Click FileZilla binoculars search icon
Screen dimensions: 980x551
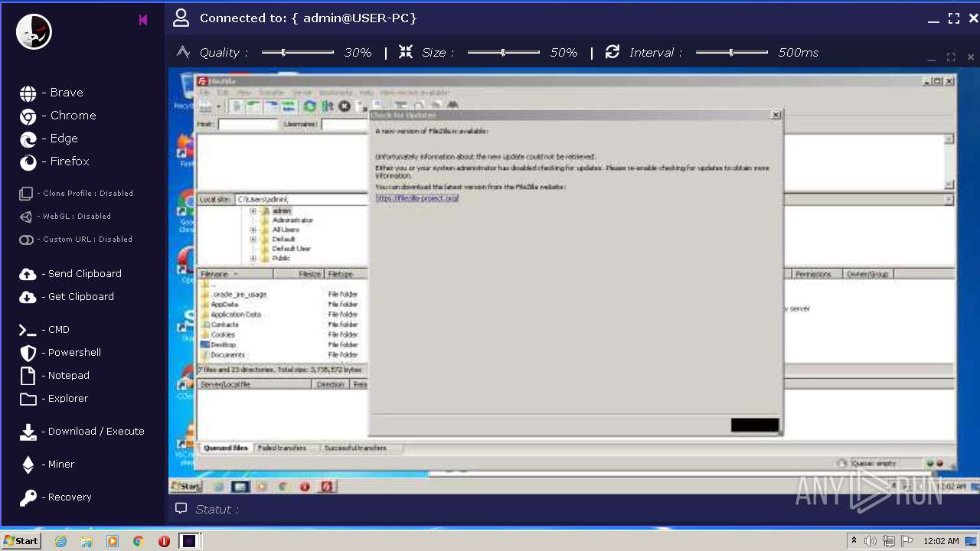[452, 106]
